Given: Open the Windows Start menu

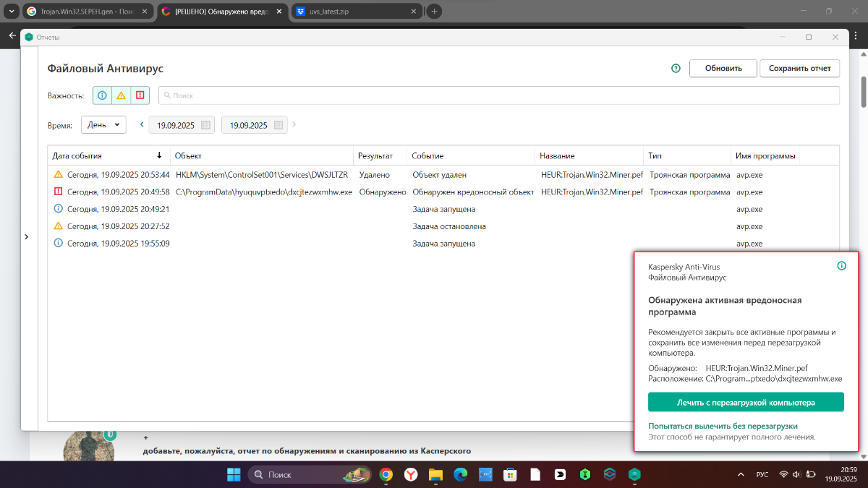Looking at the screenshot, I should (234, 474).
